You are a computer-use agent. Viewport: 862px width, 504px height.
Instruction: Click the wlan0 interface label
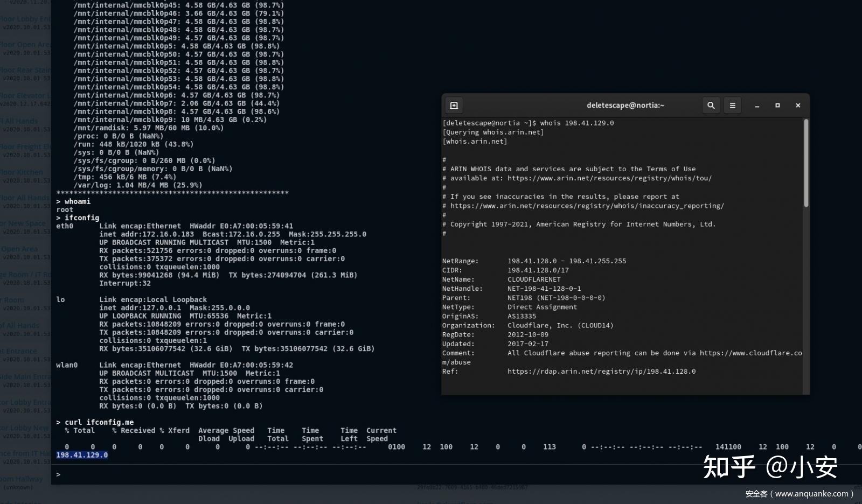(67, 365)
